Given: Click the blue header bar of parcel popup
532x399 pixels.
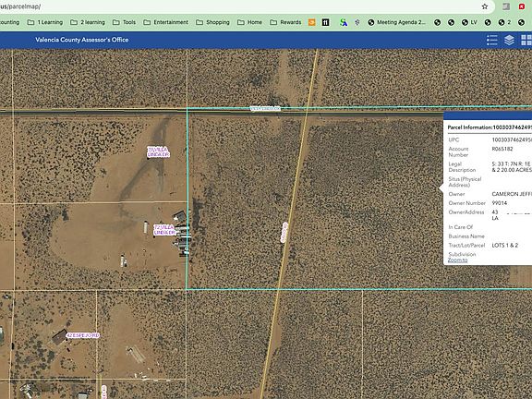Looking at the screenshot, I should coord(488,115).
